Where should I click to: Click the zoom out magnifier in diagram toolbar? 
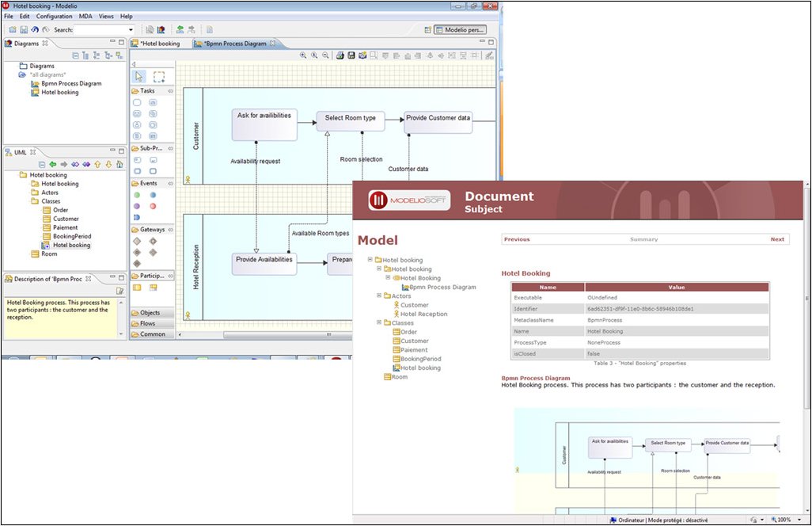coord(325,55)
